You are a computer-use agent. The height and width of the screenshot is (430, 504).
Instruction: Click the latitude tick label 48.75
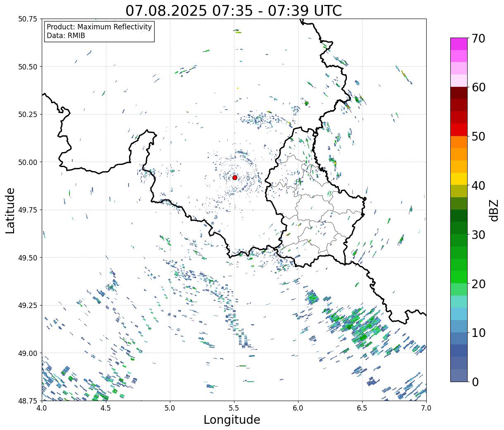(x=27, y=401)
